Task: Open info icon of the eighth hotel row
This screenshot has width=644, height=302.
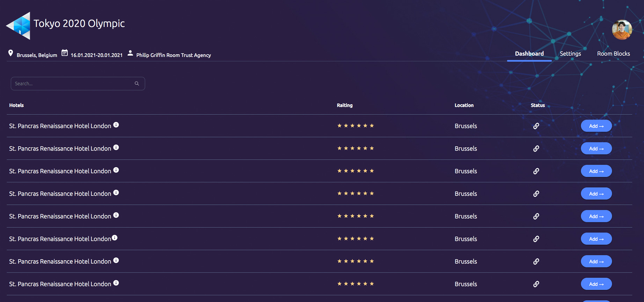Action: pos(116,283)
